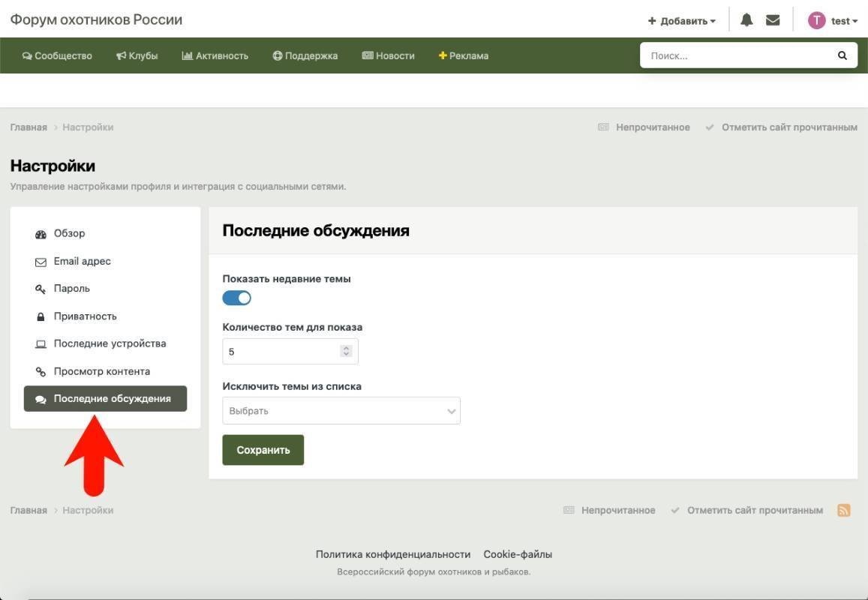Image resolution: width=868 pixels, height=600 pixels.
Task: Open the Политика конфиденциальности link
Action: (x=393, y=554)
